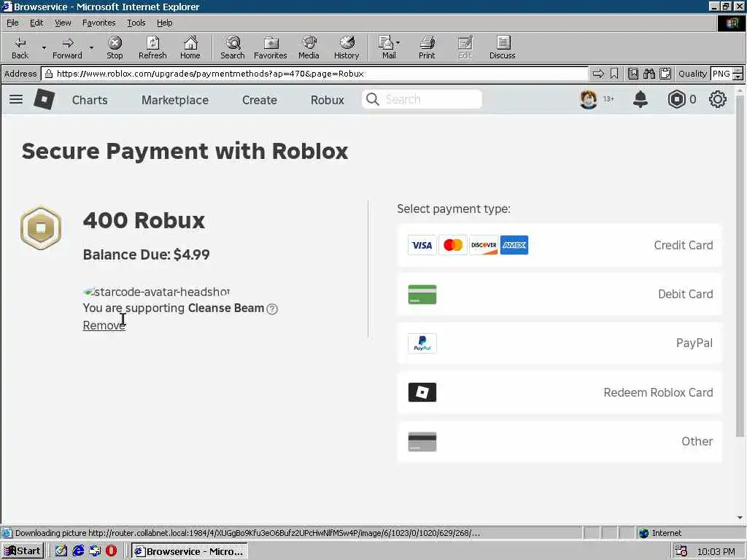
Task: Open the Forward history dropdown arrow
Action: [x=91, y=47]
